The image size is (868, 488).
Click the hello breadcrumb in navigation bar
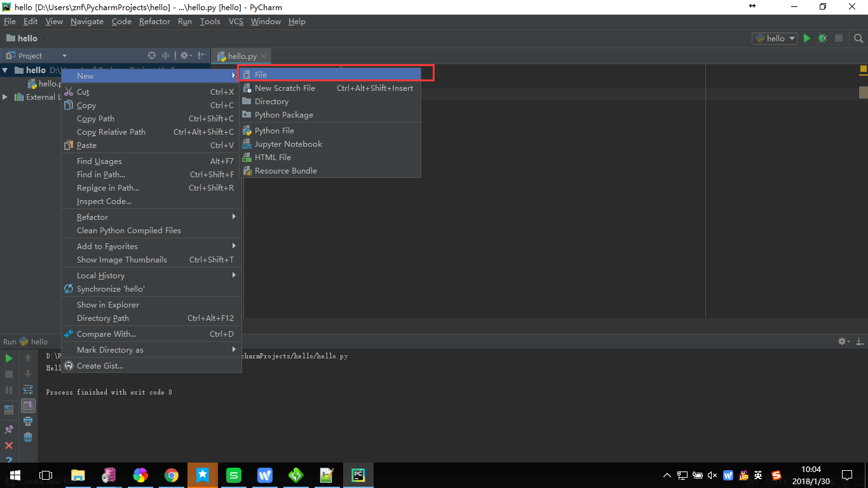22,38
